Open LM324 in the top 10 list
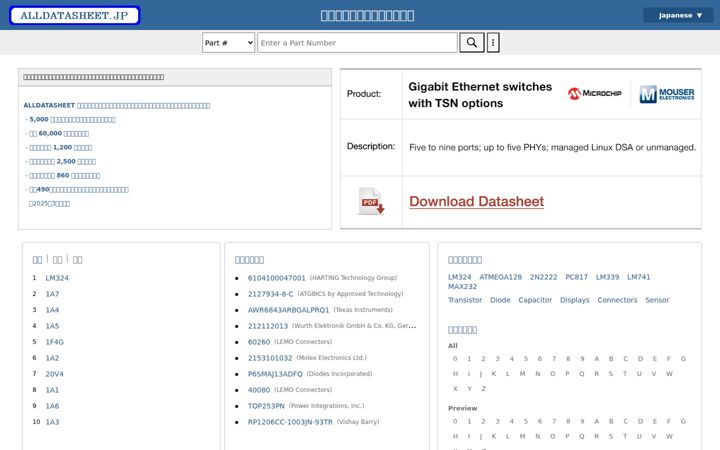Viewport: 720px width, 450px height. pyautogui.click(x=57, y=278)
